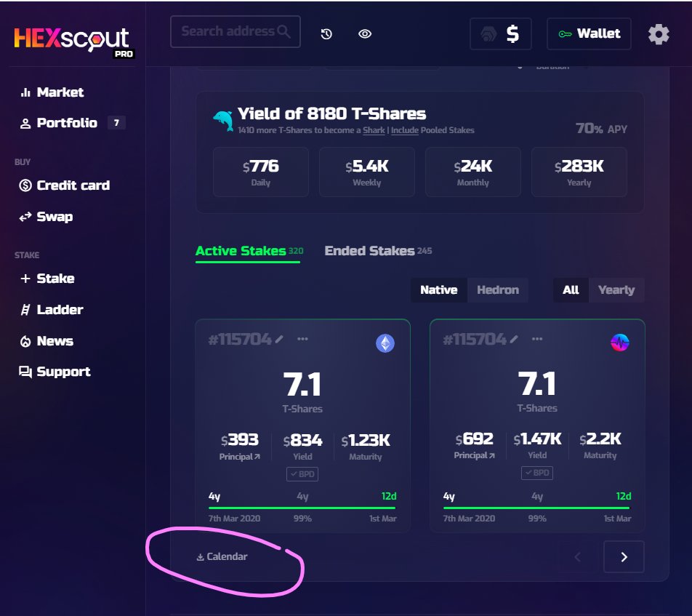692x616 pixels.
Task: Switch to Active Stakes tab
Action: point(249,251)
